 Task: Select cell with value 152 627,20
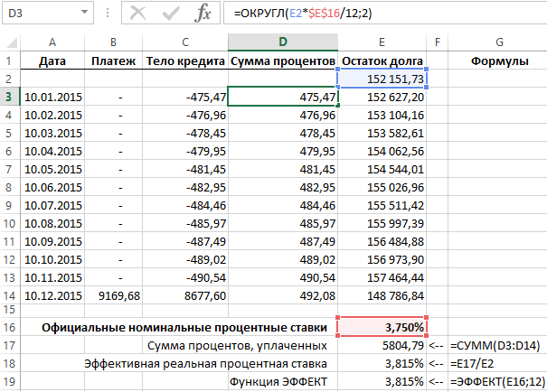[x=382, y=97]
